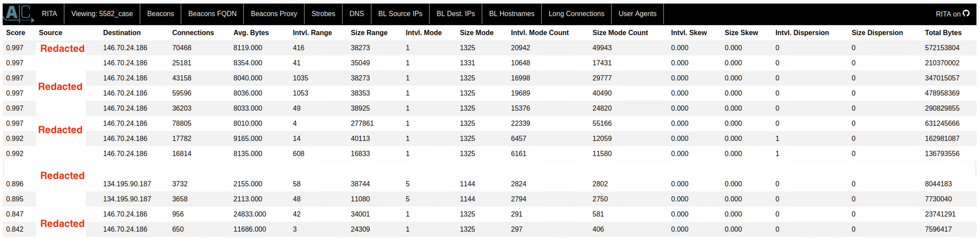Switch to the Beacons tab
This screenshot has width=980, height=239.
tap(160, 14)
